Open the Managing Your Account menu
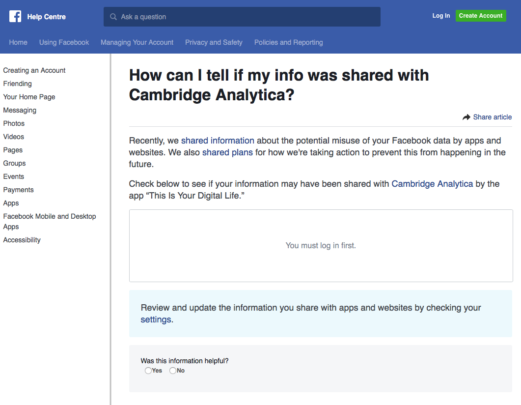 click(137, 42)
